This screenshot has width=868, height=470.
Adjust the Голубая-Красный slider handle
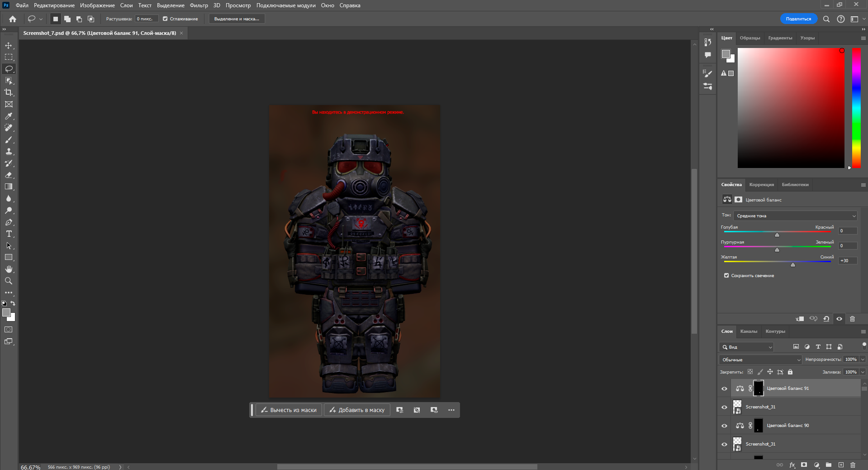pos(777,235)
